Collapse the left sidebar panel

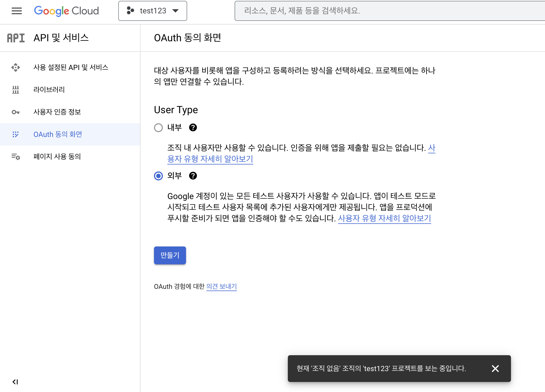[15, 382]
